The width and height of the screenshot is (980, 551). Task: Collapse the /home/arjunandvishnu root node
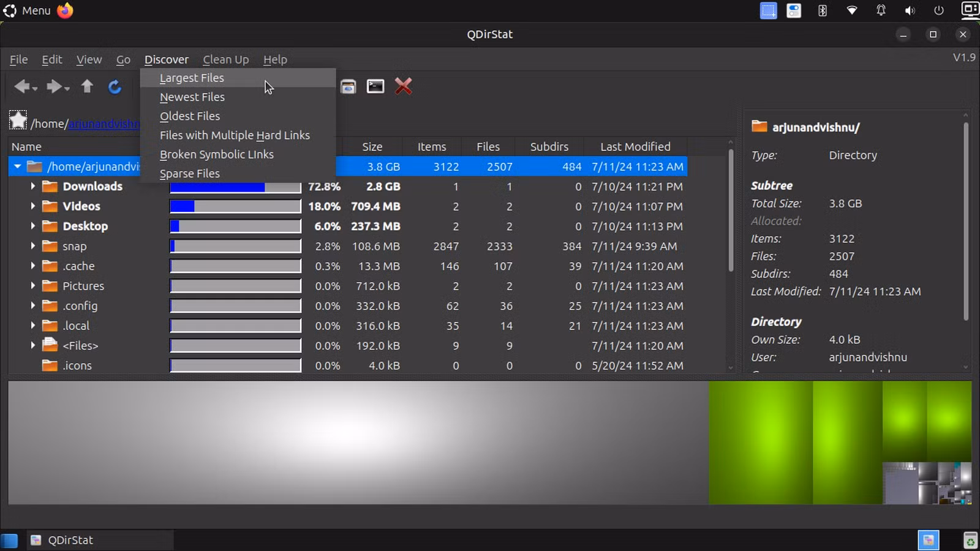[17, 167]
